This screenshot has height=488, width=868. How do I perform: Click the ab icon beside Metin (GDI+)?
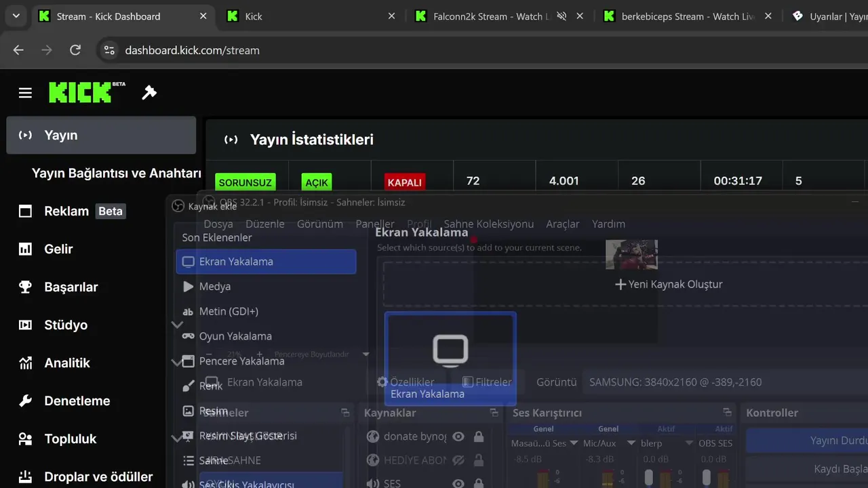pos(188,312)
